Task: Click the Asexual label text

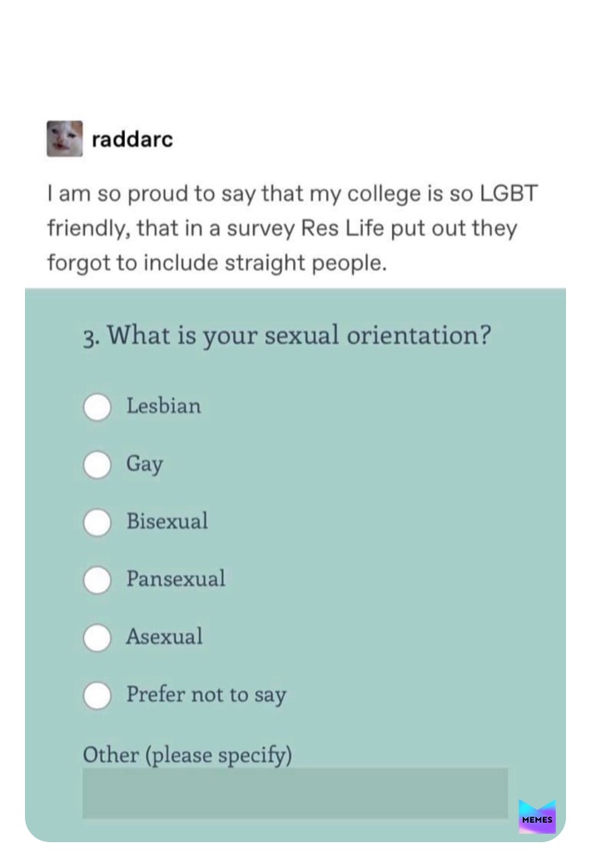Action: click(x=164, y=636)
